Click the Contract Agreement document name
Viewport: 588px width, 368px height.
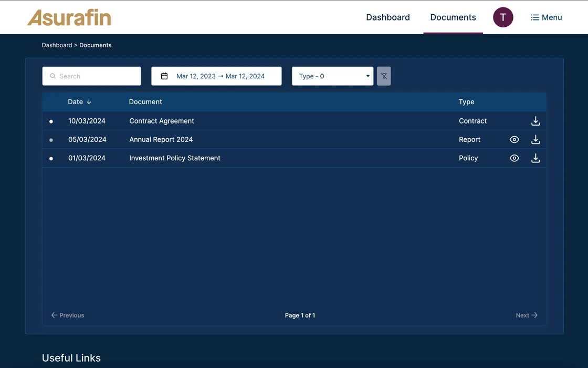pos(162,121)
